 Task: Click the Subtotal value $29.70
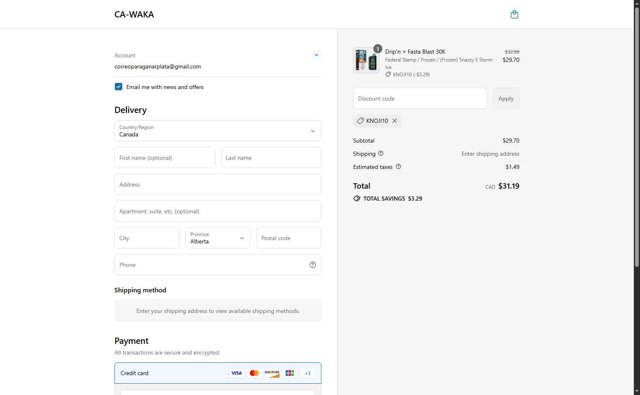pos(511,140)
